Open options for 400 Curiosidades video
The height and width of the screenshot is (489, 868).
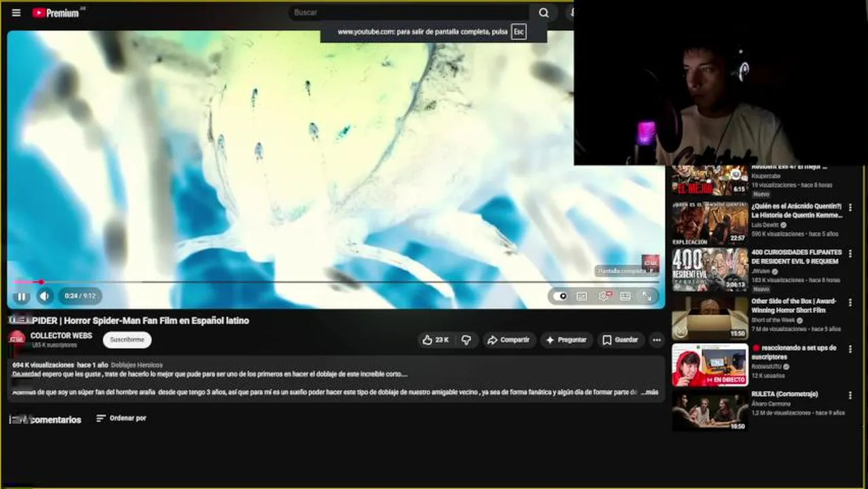coord(850,255)
